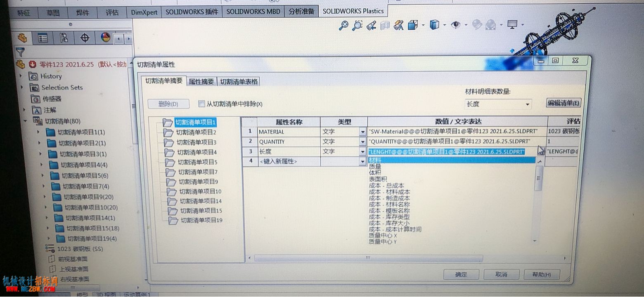Click the 传感器 sensors folder icon
This screenshot has width=644, height=297.
point(36,99)
